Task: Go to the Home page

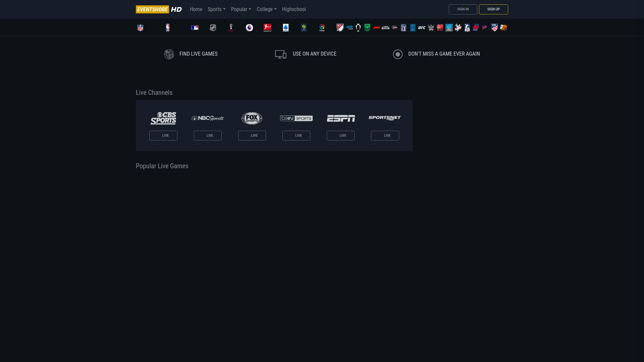Action: pyautogui.click(x=196, y=9)
